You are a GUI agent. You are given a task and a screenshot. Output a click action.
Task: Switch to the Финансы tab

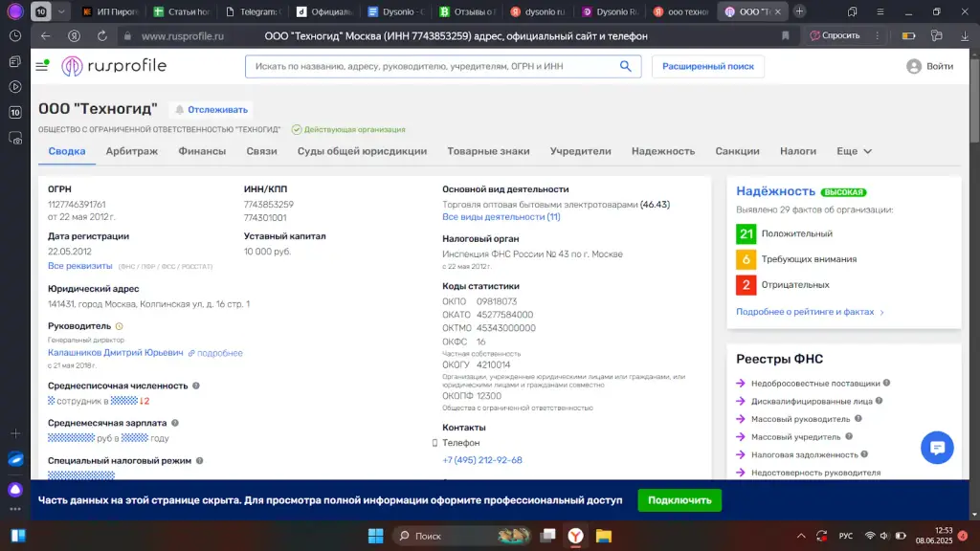click(x=202, y=151)
